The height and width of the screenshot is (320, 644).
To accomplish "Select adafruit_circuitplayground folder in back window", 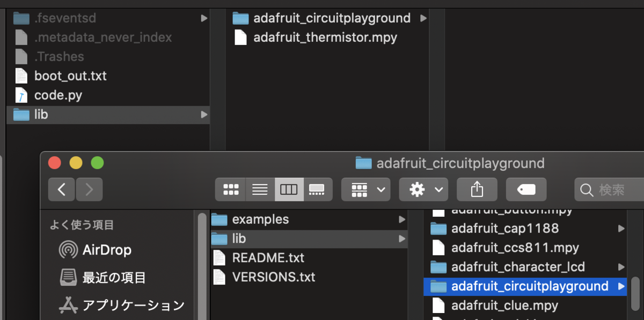I will pos(327,18).
